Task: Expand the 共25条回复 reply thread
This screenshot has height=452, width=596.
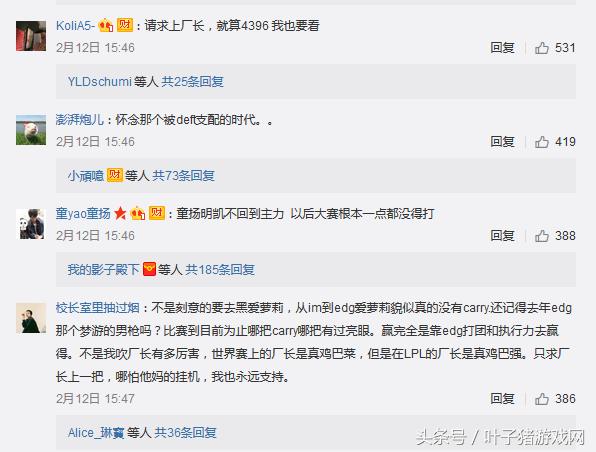Action: coord(192,81)
